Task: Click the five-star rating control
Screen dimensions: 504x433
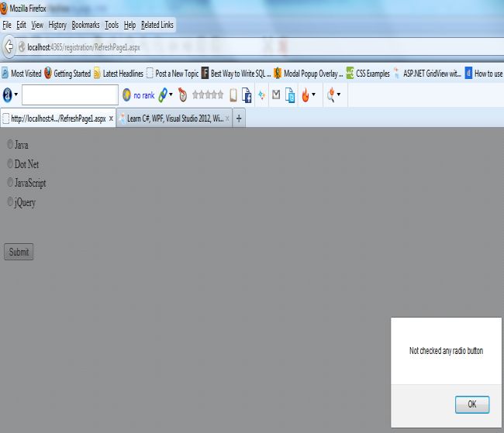Action: pyautogui.click(x=208, y=95)
